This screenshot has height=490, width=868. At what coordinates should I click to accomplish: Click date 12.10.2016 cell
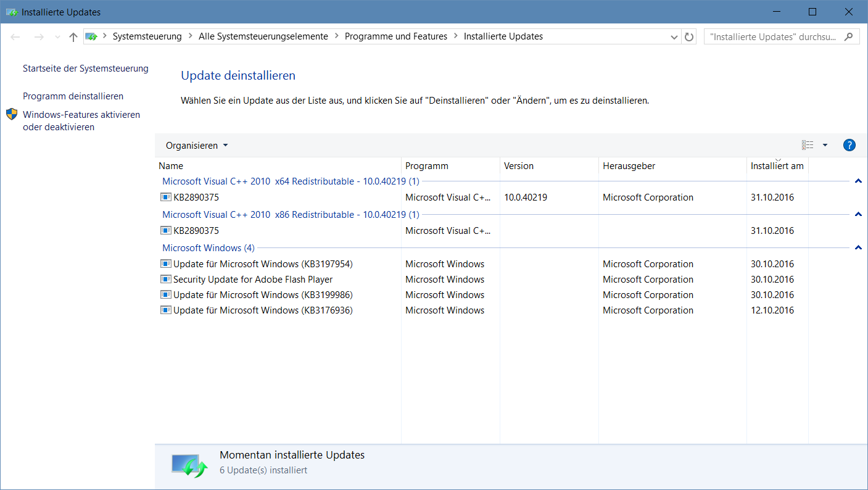point(772,310)
